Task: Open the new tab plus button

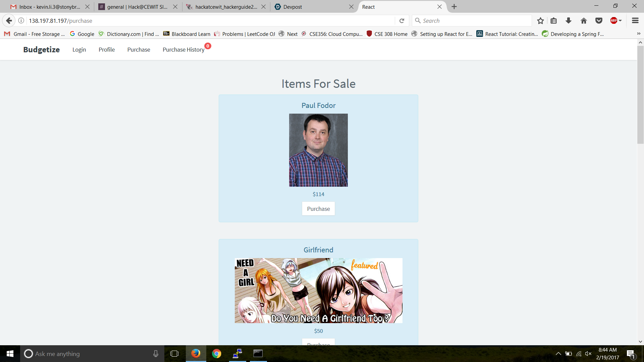Action: pyautogui.click(x=454, y=7)
